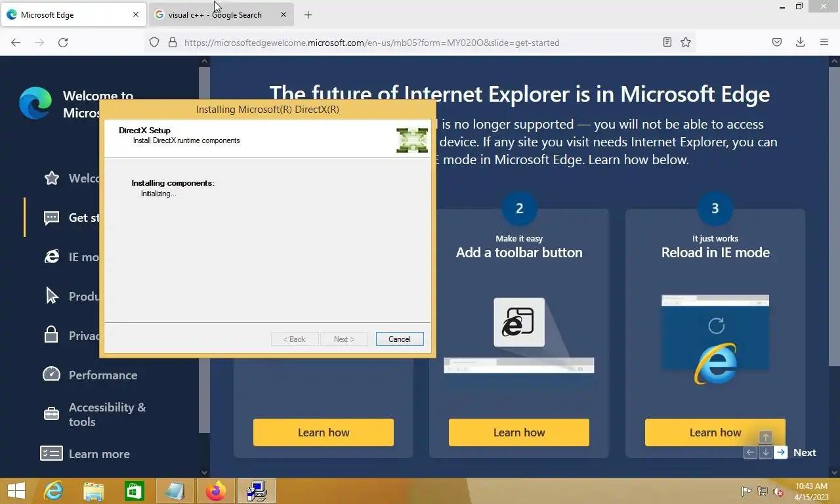Viewport: 840px width, 504px height.
Task: Click the muted volume tray icon
Action: click(778, 491)
